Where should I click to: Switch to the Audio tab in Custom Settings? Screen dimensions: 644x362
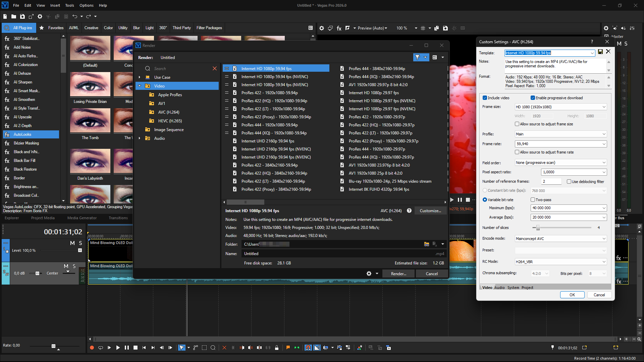click(499, 288)
